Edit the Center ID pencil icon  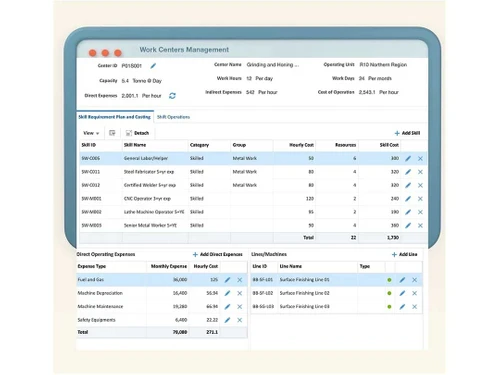click(153, 66)
